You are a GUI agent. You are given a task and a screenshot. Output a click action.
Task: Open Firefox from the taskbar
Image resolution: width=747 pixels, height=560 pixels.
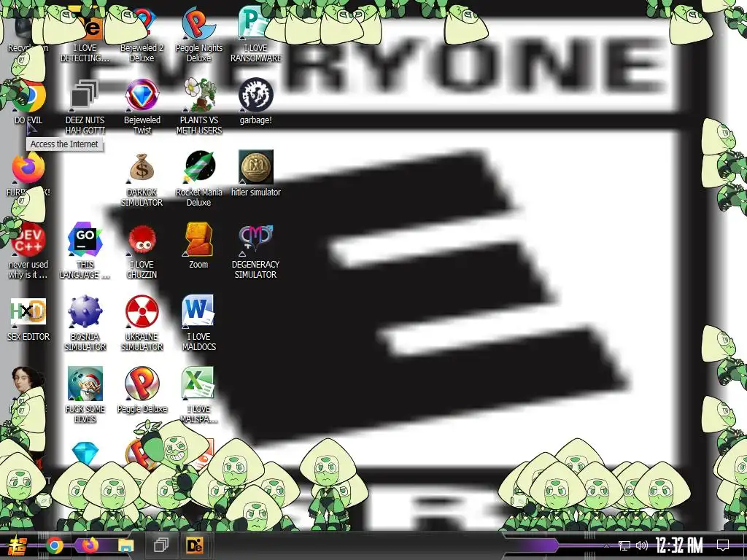(90, 545)
